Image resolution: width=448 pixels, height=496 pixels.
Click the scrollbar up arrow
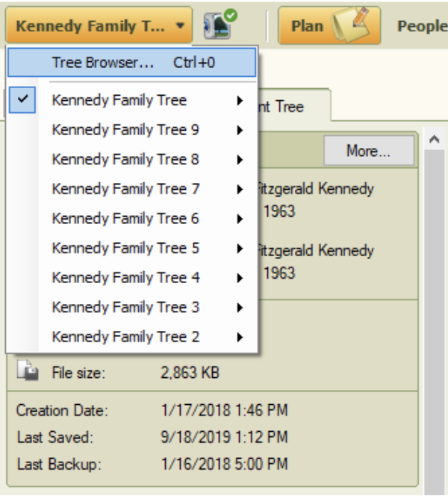[435, 139]
